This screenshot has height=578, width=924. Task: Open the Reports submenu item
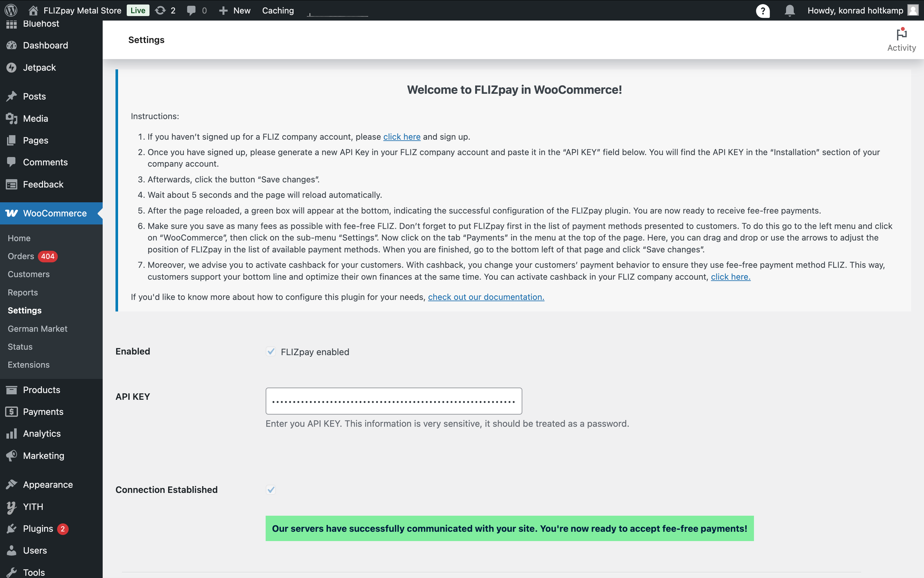coord(23,293)
